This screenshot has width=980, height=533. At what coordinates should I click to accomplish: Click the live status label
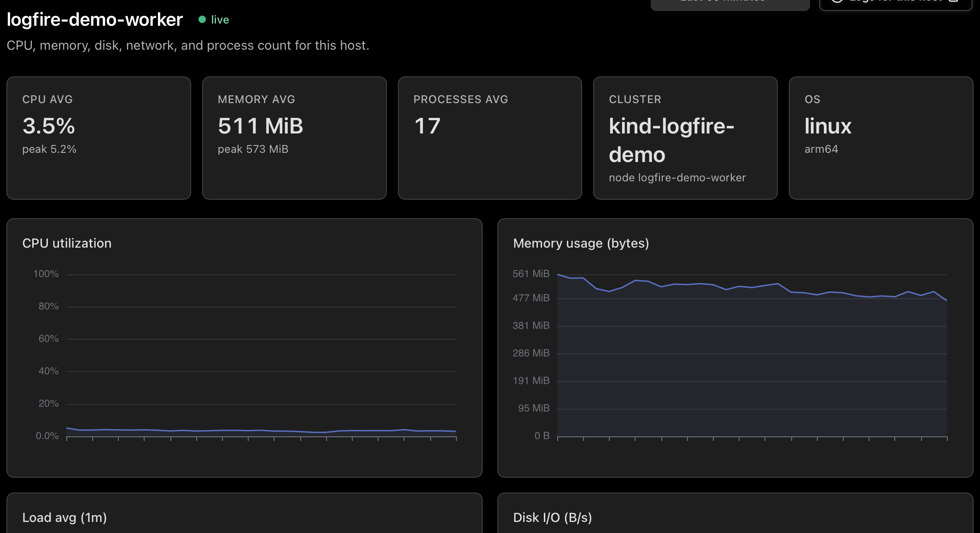tap(220, 20)
